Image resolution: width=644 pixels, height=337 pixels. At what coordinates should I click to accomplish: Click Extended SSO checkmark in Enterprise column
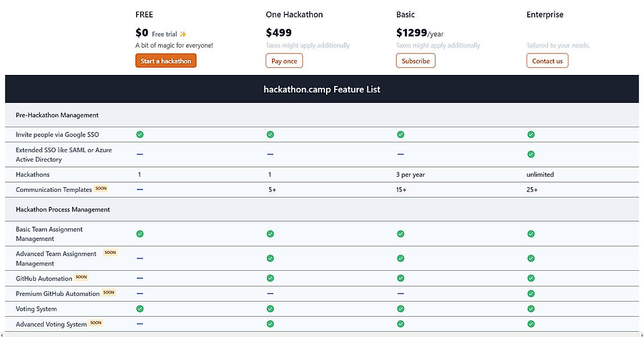[x=531, y=155]
